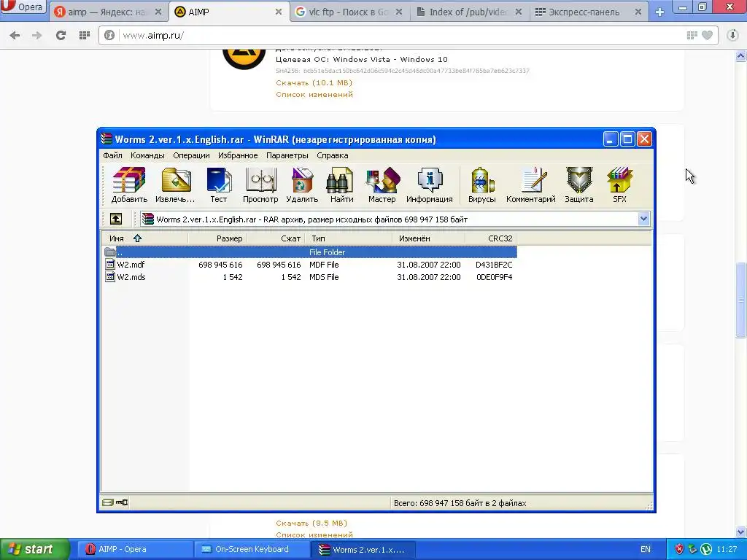Click the uTorrent tray icon
Screen dimensions: 747x560
coord(706,549)
